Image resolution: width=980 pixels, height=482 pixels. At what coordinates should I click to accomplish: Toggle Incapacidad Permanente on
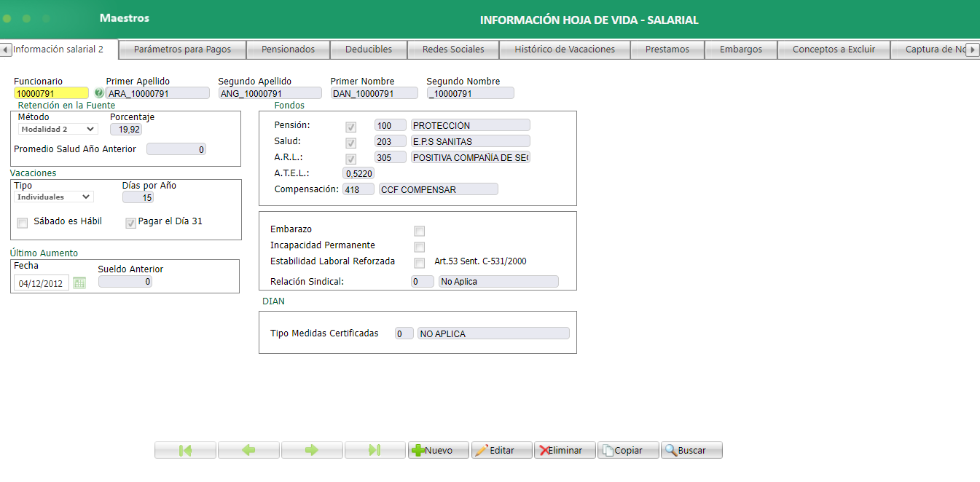pyautogui.click(x=419, y=247)
